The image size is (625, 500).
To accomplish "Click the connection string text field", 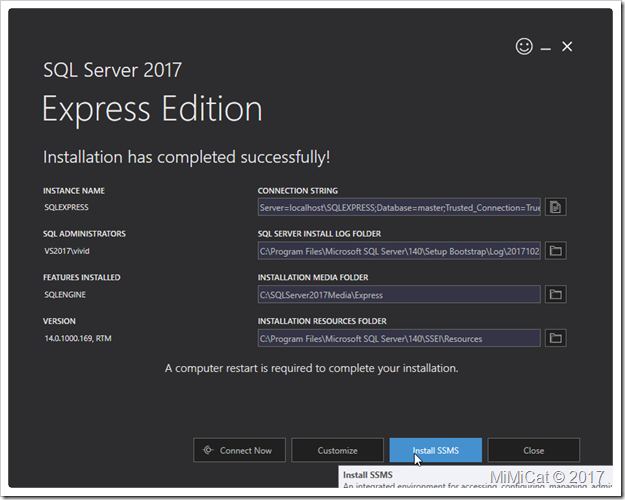I will click(399, 207).
